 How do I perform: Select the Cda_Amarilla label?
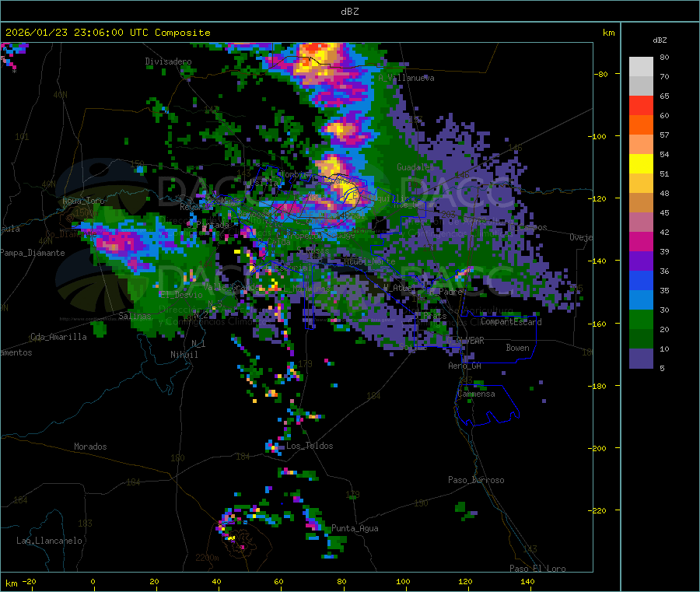click(58, 337)
